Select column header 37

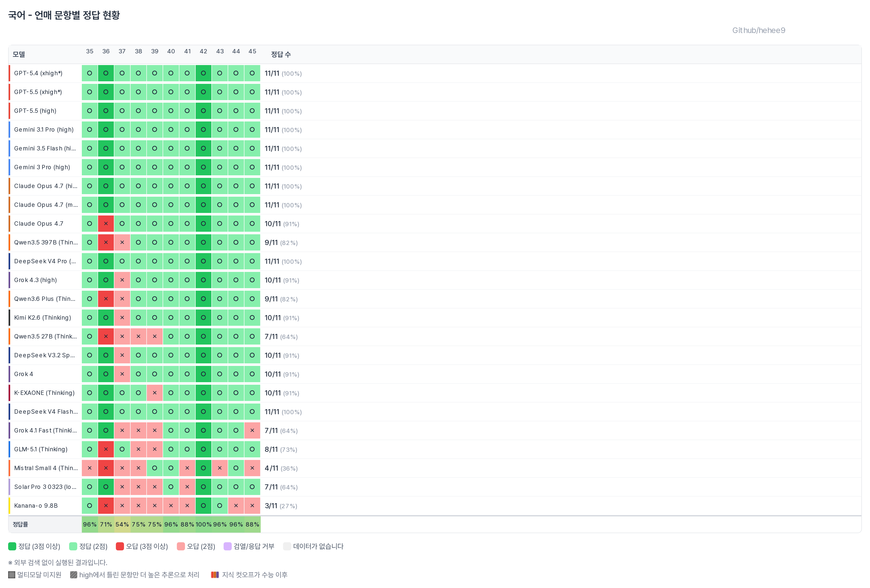(122, 51)
